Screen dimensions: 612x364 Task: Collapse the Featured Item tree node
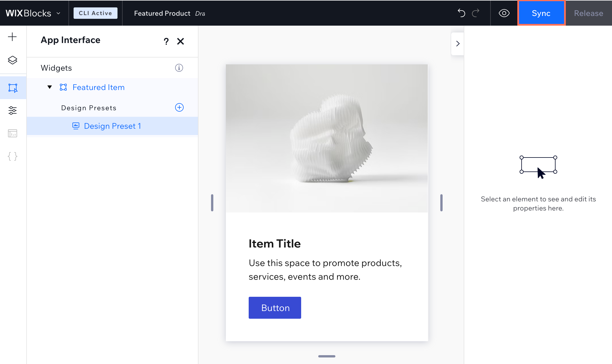click(50, 87)
